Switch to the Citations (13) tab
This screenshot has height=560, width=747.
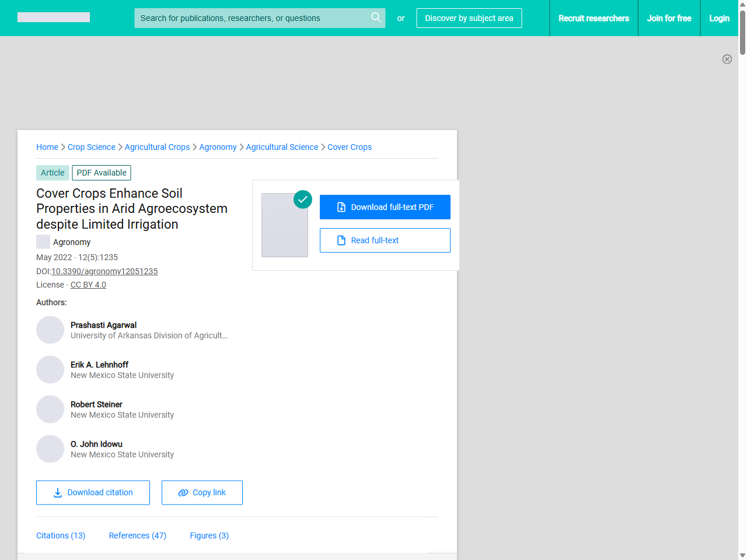[x=61, y=535]
